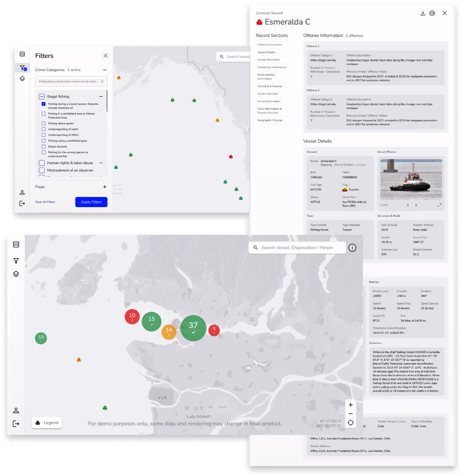The width and height of the screenshot is (462, 476).
Task: Download the Esmeralda C criminal record
Action: point(423,13)
